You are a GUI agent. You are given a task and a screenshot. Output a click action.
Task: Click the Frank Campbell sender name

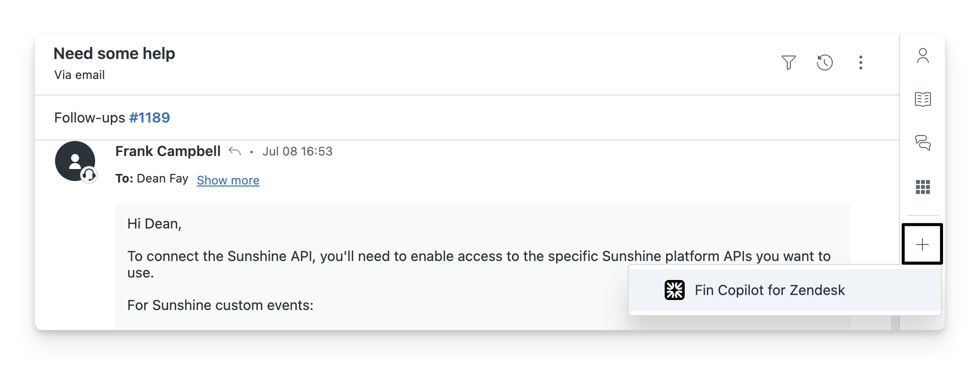click(x=168, y=151)
